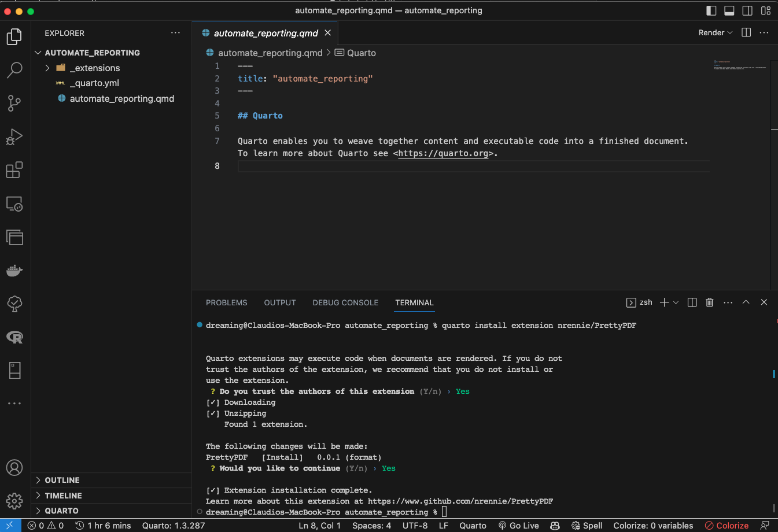The width and height of the screenshot is (778, 532).
Task: Open the _quarto.yml file
Action: (x=94, y=83)
